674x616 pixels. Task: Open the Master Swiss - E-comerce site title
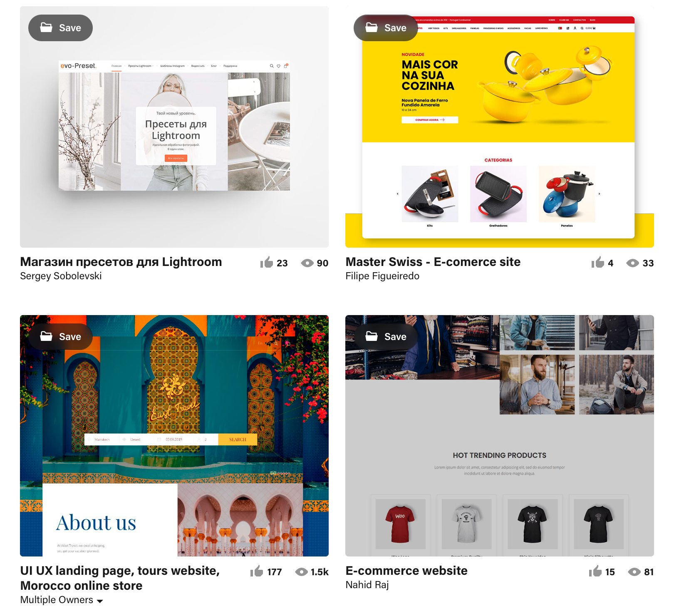433,262
